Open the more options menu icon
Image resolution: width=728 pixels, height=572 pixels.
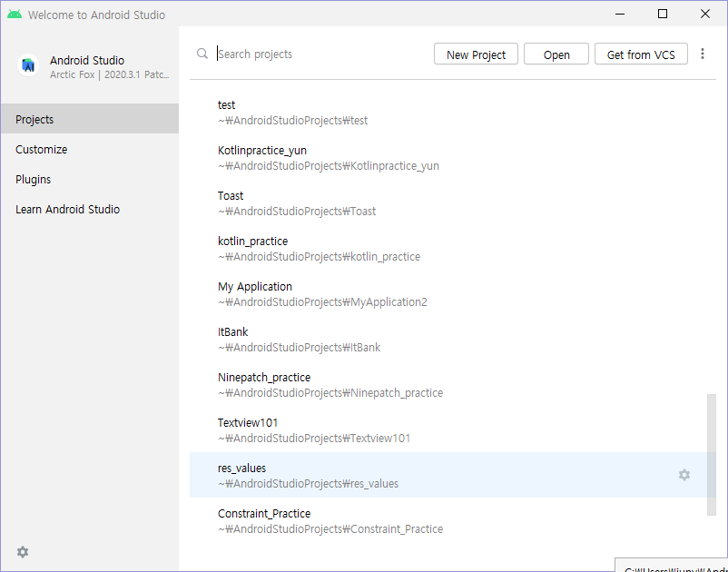pos(702,54)
